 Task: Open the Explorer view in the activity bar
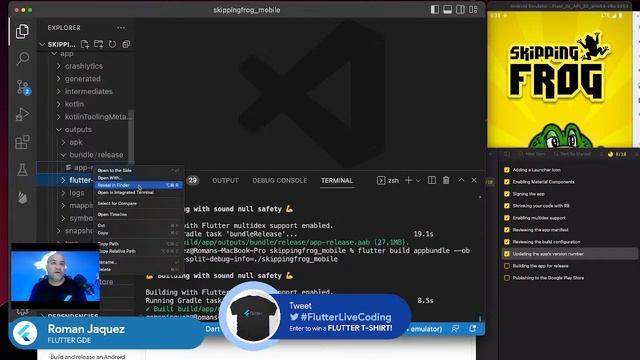pos(22,31)
